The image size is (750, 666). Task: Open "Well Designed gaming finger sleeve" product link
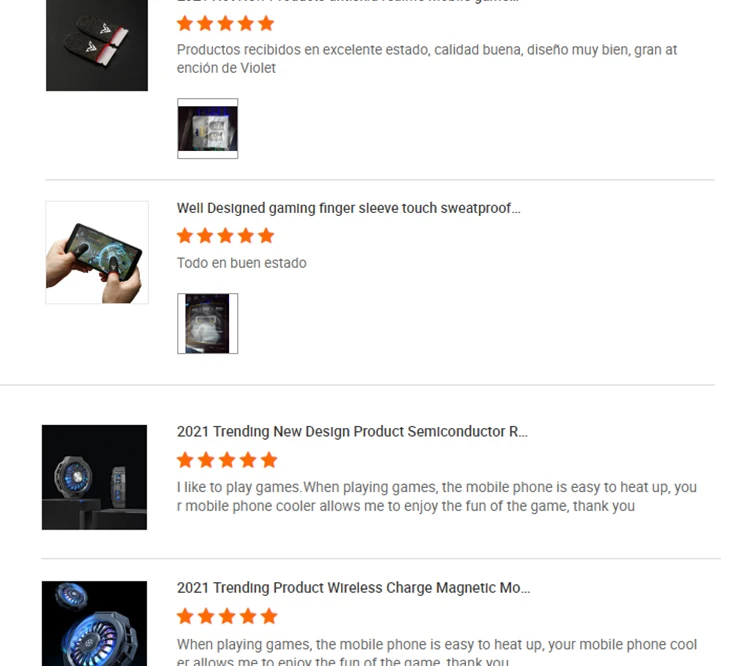348,208
